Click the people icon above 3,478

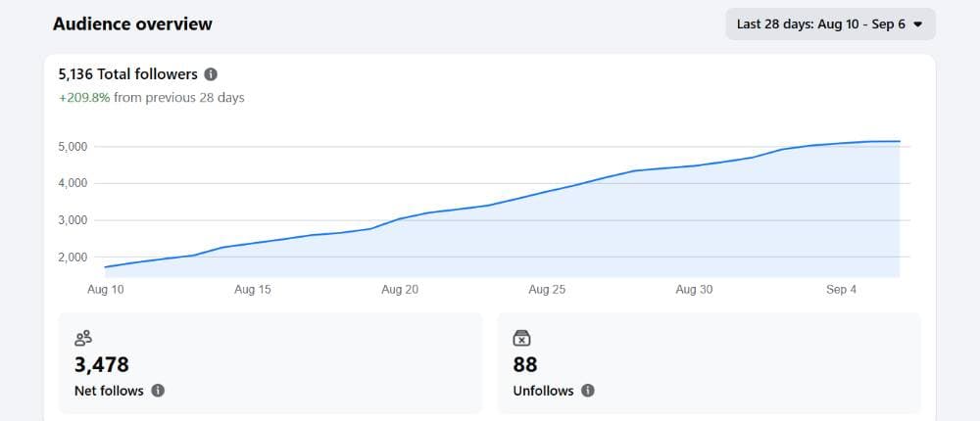point(83,338)
